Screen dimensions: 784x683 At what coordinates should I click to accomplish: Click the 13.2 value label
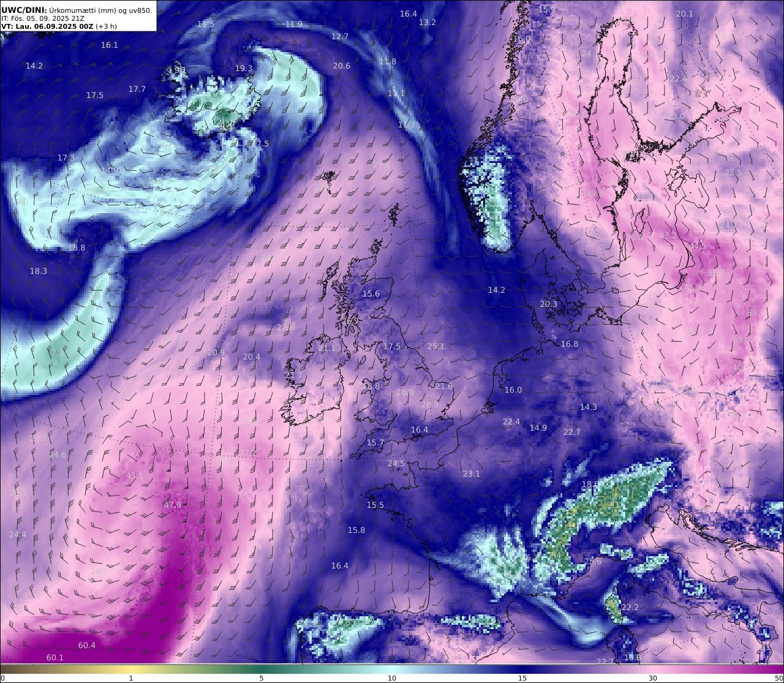[428, 22]
